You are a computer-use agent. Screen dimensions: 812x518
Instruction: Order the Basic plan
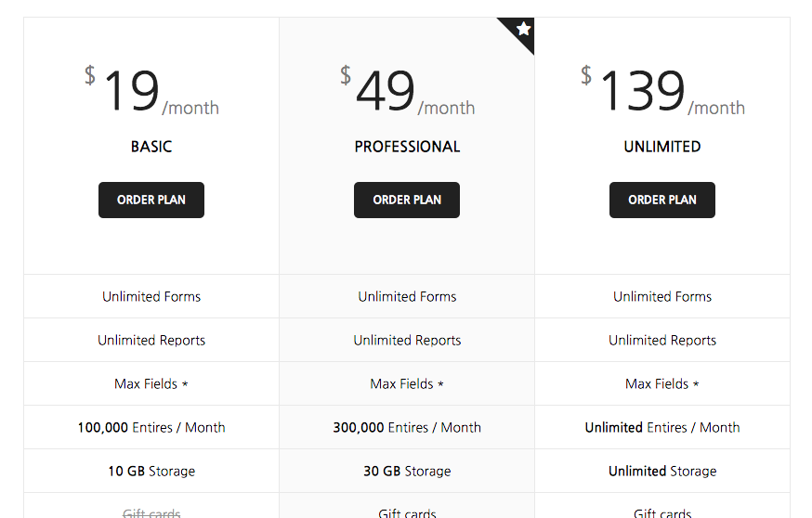151,200
